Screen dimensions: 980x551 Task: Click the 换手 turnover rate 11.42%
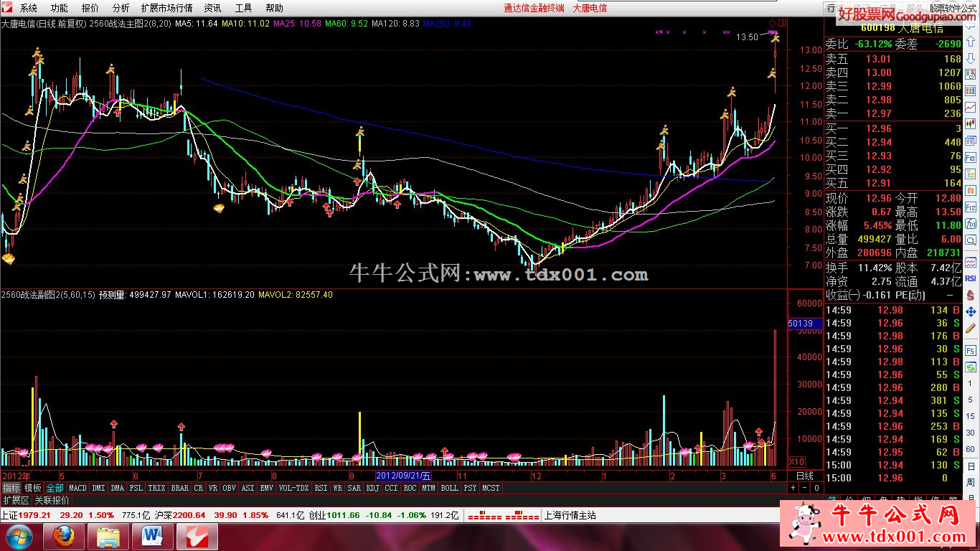click(x=875, y=267)
